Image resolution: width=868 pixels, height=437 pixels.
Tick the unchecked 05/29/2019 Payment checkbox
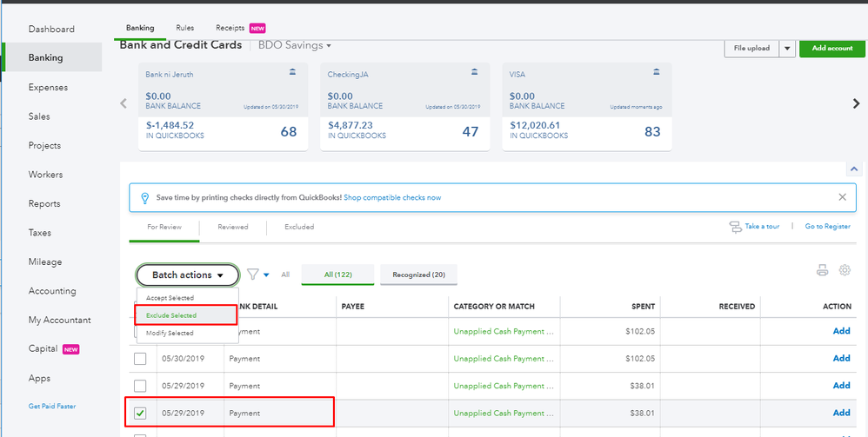tap(140, 386)
